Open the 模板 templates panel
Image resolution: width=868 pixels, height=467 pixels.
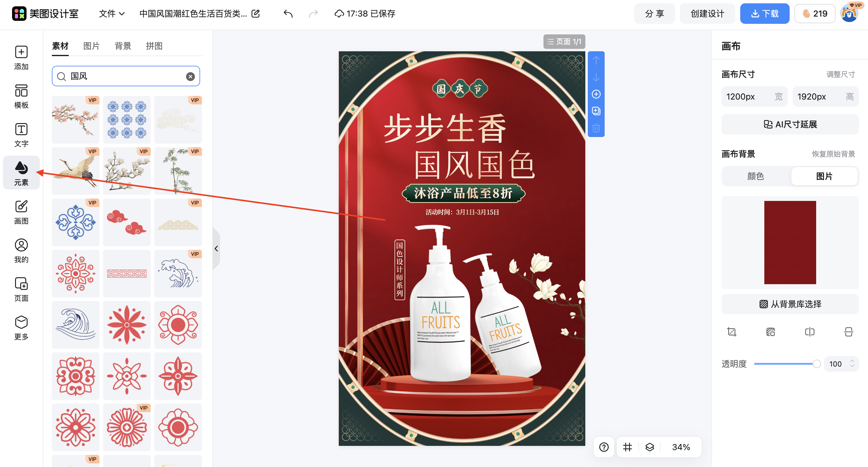click(x=21, y=96)
